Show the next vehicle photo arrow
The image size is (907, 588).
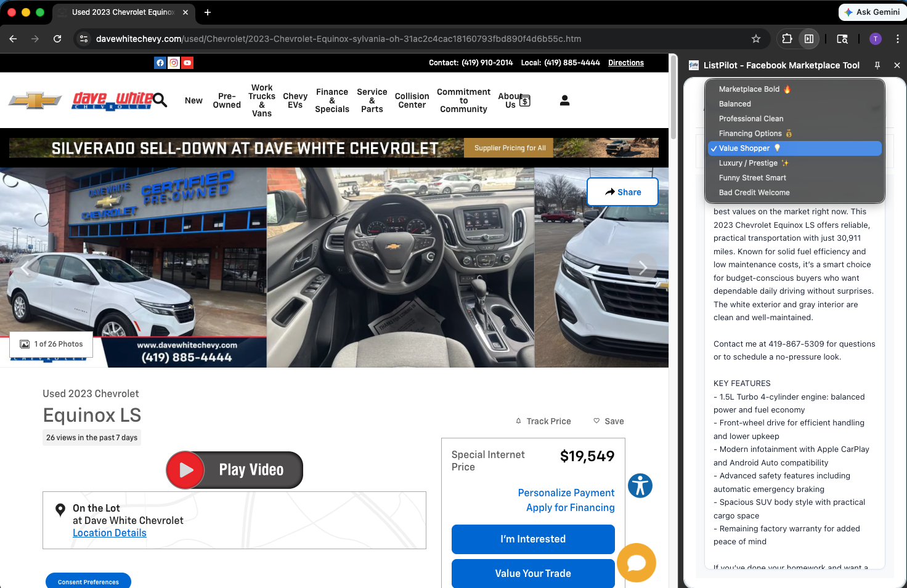(x=643, y=268)
